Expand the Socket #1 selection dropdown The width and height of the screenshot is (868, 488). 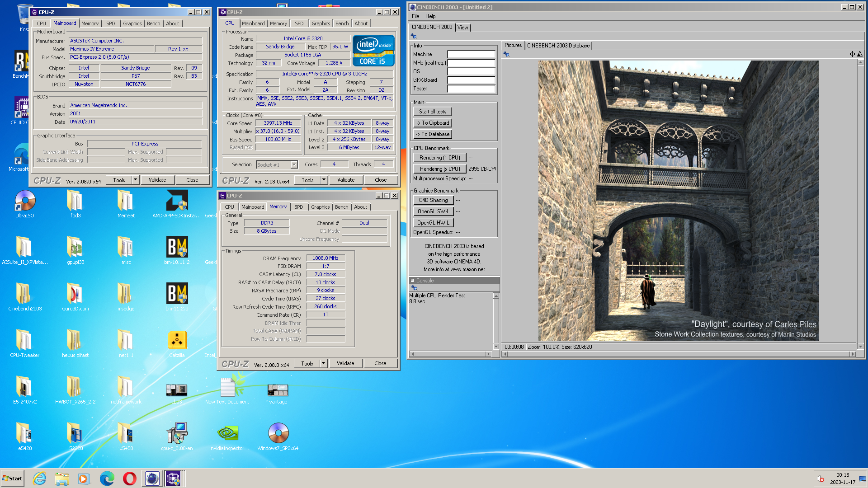coord(294,165)
